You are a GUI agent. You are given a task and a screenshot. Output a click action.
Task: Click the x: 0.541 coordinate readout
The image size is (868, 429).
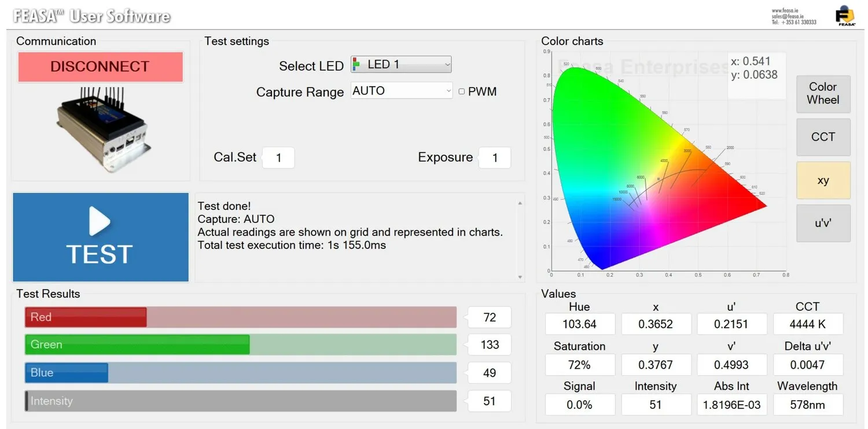pyautogui.click(x=751, y=61)
